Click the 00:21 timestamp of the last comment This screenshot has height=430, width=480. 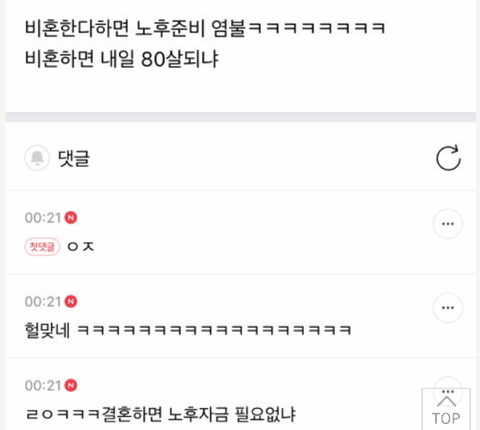pyautogui.click(x=43, y=386)
